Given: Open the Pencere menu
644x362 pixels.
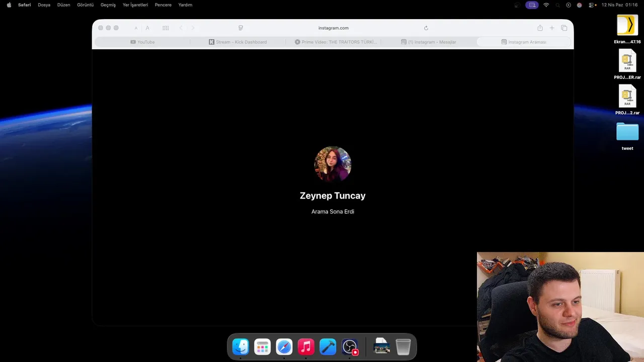Looking at the screenshot, I should 163,5.
